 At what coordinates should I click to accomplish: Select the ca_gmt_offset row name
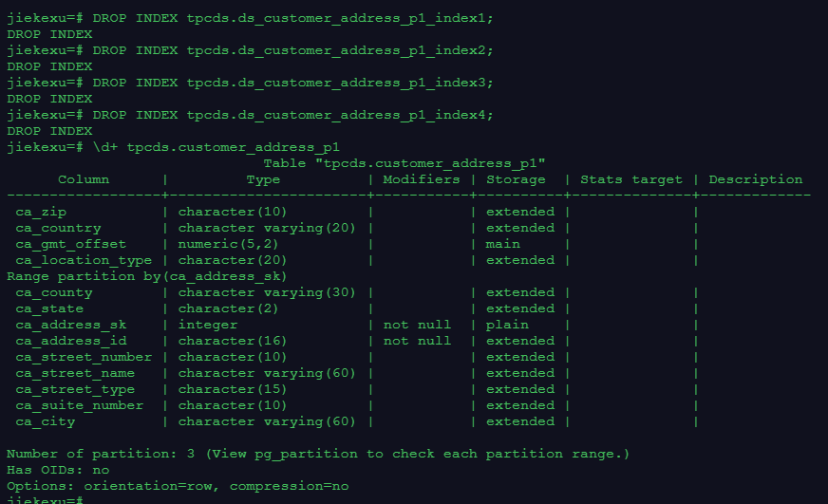pyautogui.click(x=71, y=244)
